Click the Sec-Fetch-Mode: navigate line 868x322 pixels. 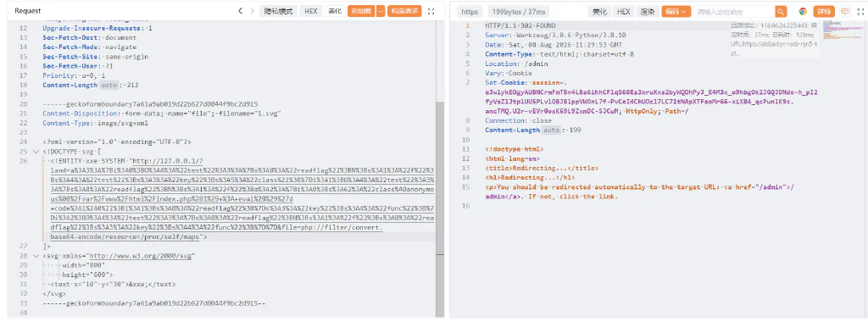point(89,47)
